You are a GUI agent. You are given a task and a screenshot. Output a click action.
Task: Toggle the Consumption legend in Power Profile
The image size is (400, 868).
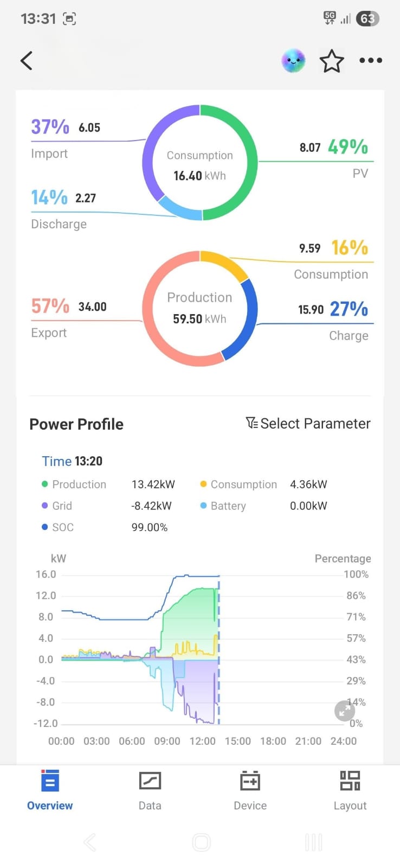pos(238,484)
